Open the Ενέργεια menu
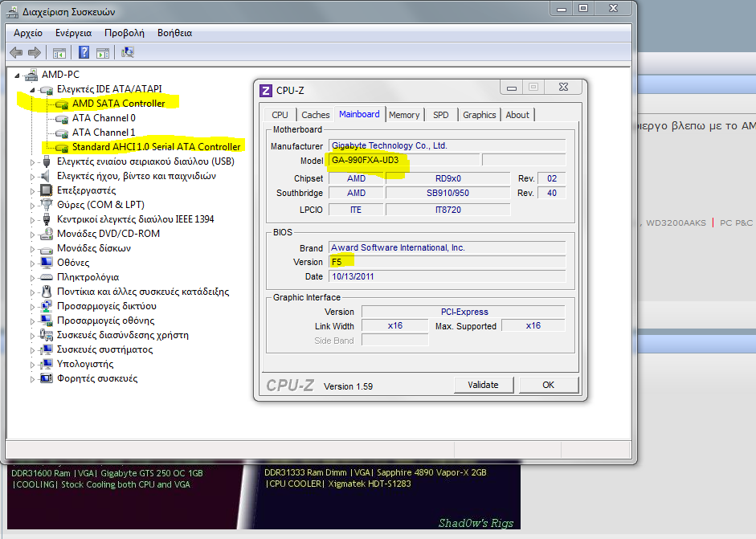This screenshot has width=756, height=539. [x=73, y=33]
